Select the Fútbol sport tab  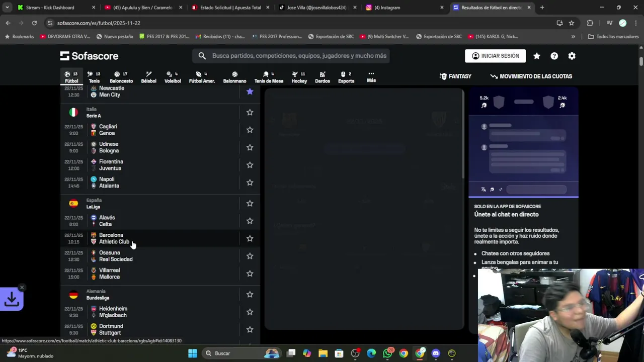(x=71, y=77)
